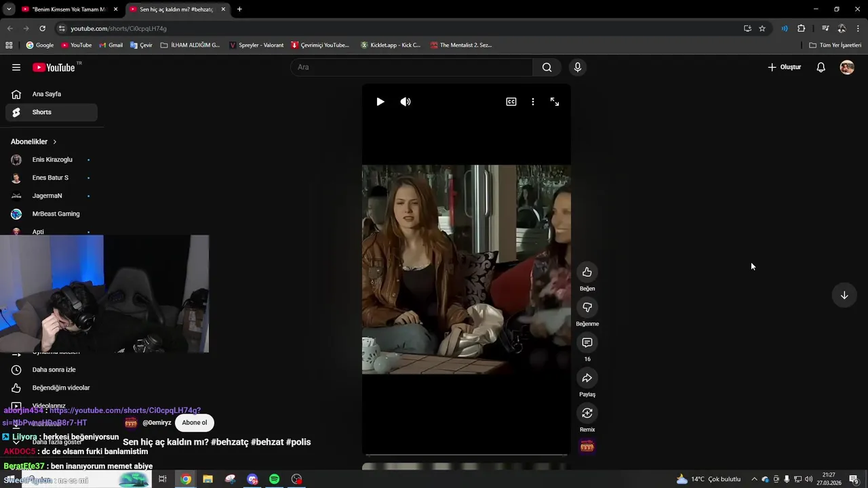868x488 pixels.
Task: Open Kicklet.app bookmark
Action: 391,45
